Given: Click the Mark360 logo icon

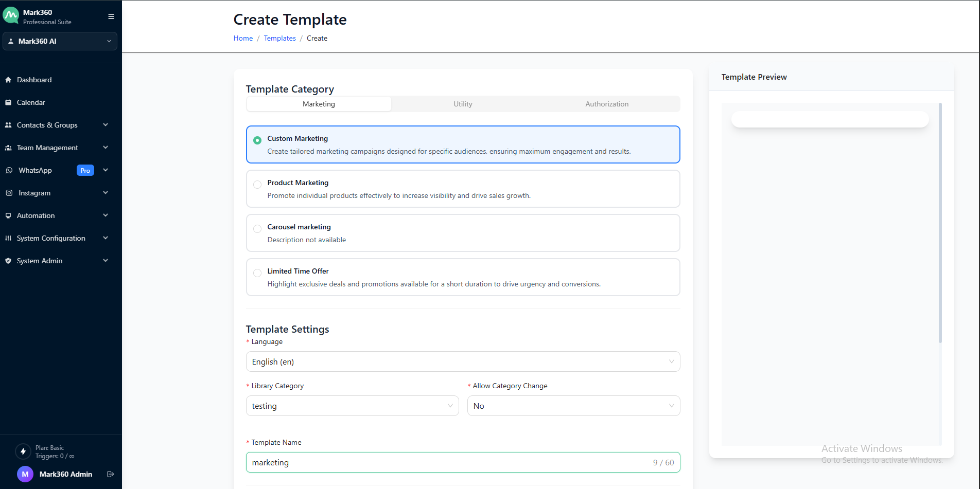Looking at the screenshot, I should 11,16.
